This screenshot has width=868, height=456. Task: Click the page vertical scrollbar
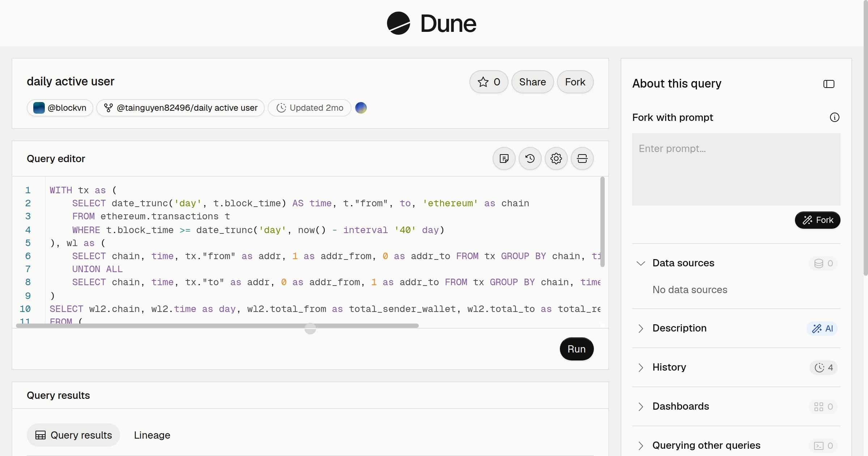click(x=865, y=138)
